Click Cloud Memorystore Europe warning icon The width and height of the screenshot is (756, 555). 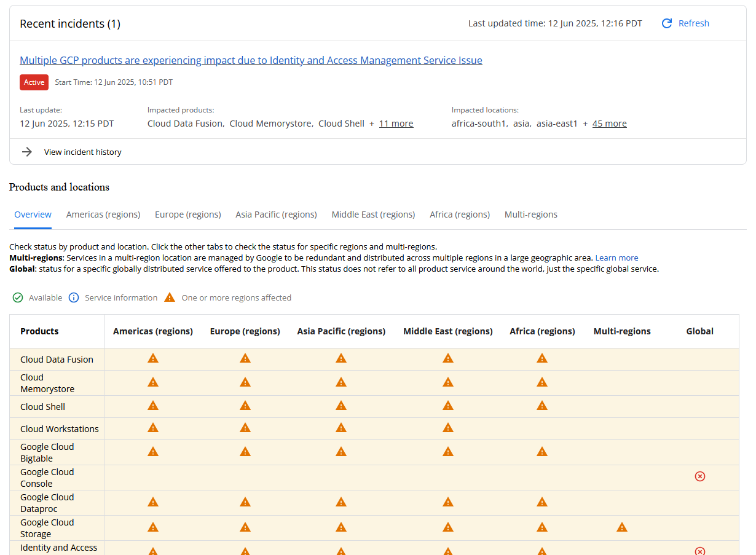tap(245, 382)
